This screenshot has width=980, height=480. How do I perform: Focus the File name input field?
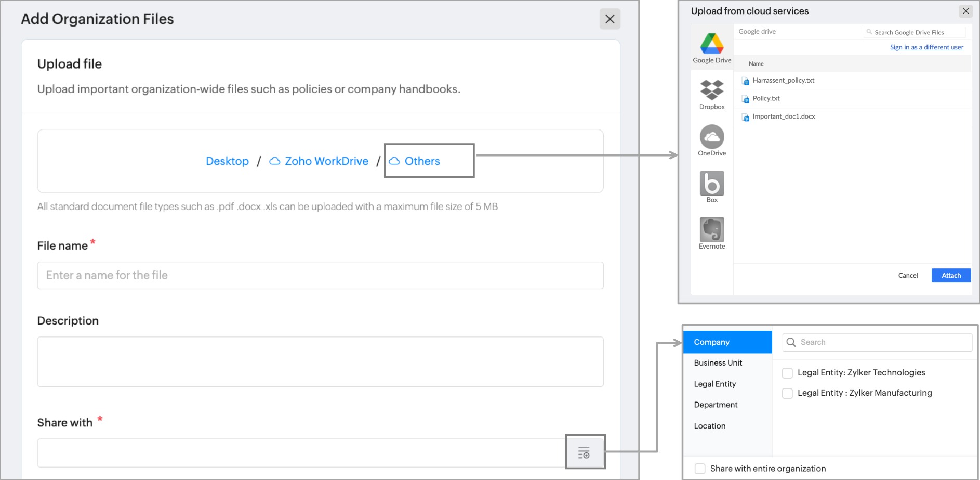pos(320,276)
